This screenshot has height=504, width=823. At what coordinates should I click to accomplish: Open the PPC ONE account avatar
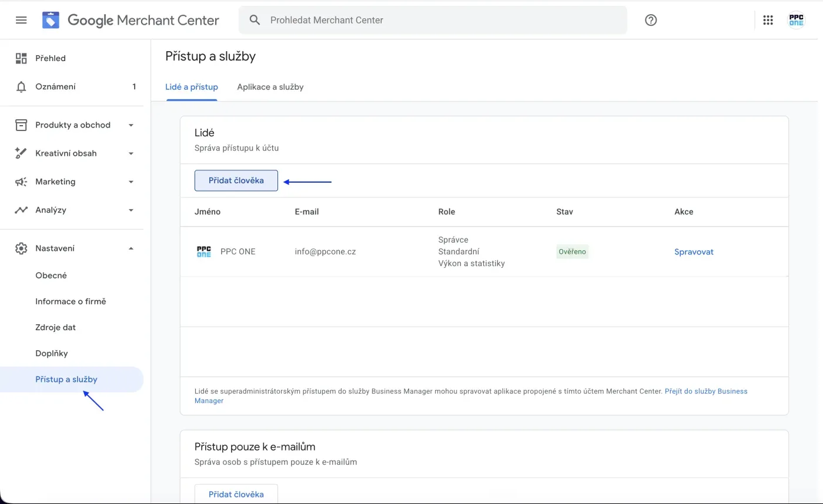[796, 20]
